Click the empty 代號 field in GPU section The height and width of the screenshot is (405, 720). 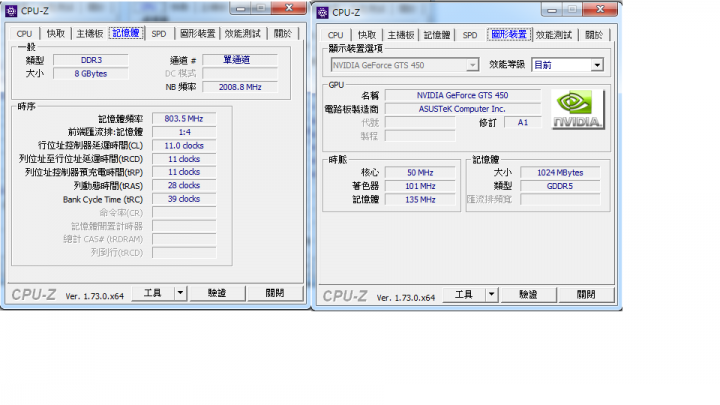click(x=420, y=122)
